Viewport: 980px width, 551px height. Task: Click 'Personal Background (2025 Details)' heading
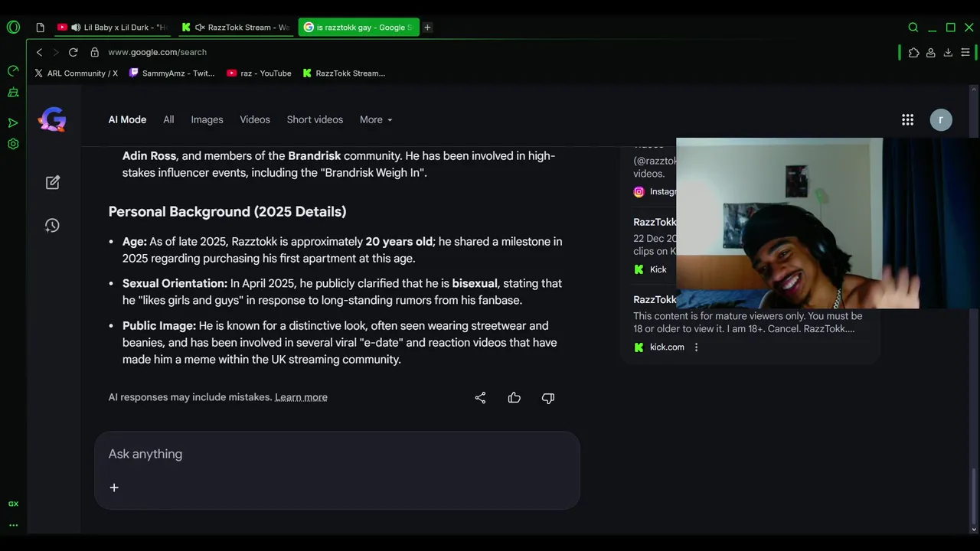tap(227, 211)
